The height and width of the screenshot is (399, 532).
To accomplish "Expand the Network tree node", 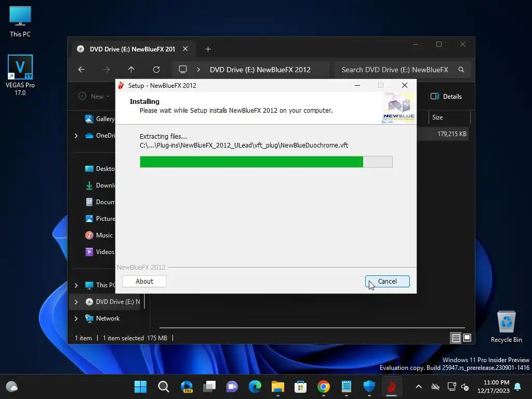I will [x=76, y=318].
